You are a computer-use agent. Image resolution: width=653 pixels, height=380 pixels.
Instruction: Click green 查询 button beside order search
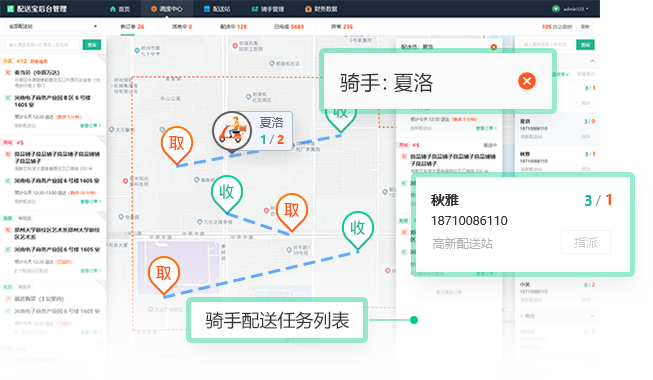pos(92,45)
